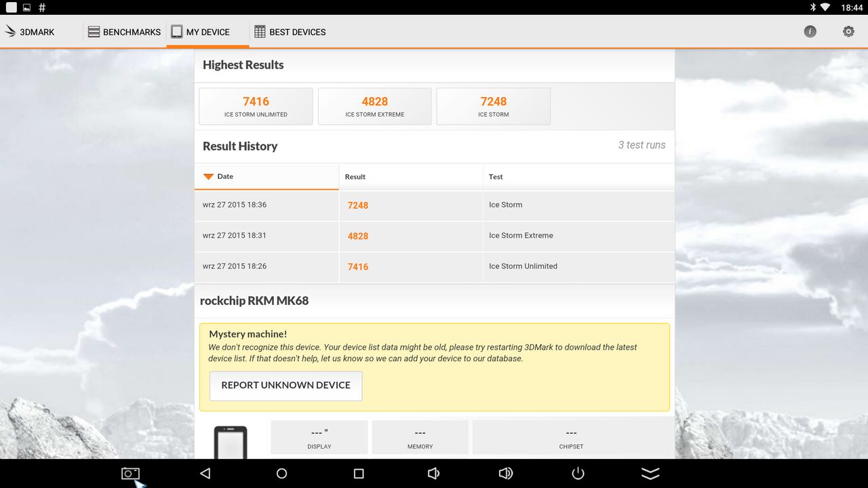Open the 3DMARK home tab
This screenshot has width=868, height=488.
30,32
